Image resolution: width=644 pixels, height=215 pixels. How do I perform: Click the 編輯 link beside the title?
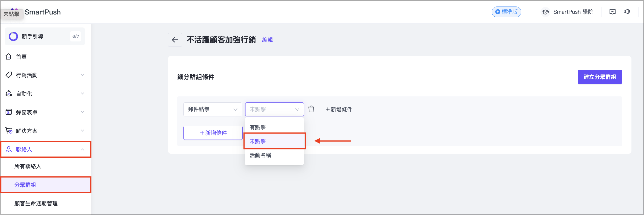(x=267, y=40)
